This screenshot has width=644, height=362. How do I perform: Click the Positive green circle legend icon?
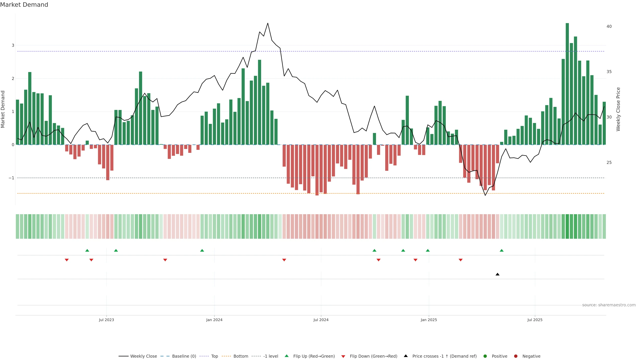click(x=485, y=356)
